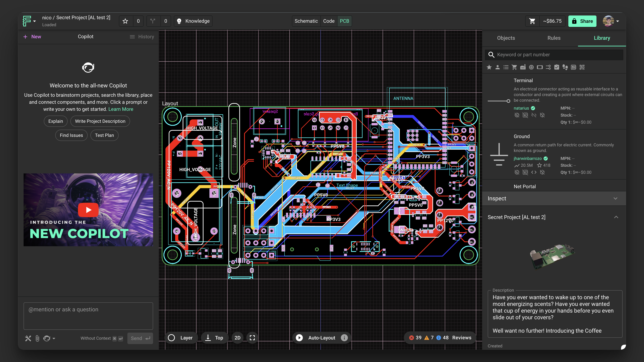Filter library by net connection icon
Screen dimensions: 644x362
pyautogui.click(x=548, y=67)
